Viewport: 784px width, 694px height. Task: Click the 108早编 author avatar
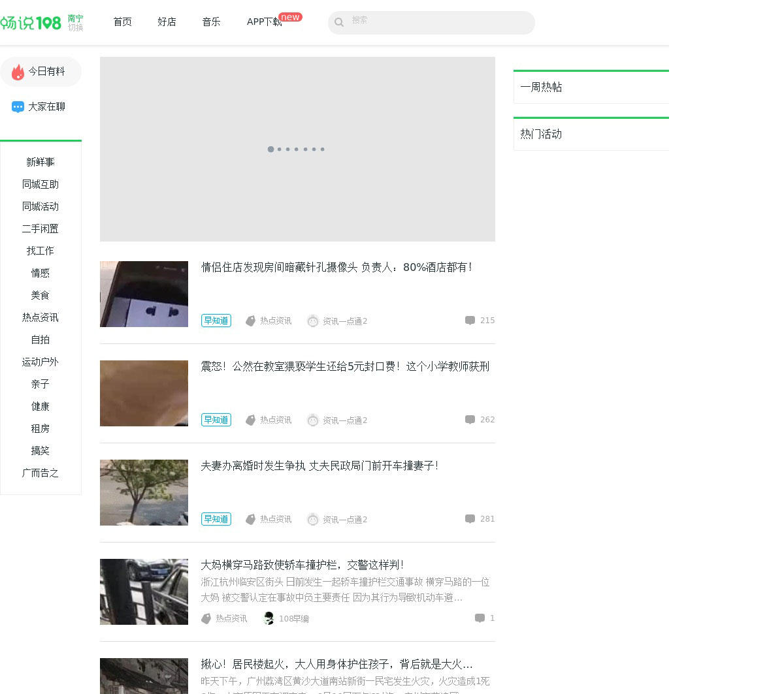point(269,618)
